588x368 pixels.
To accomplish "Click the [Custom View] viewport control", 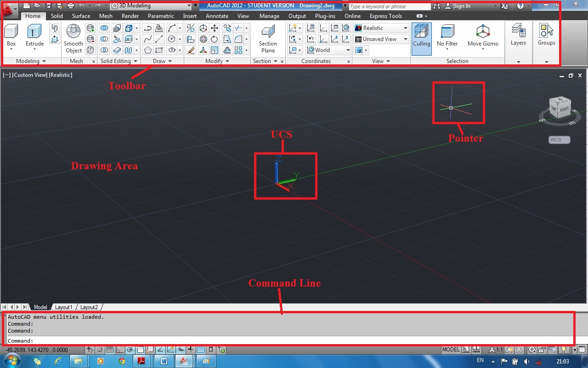I will (30, 75).
